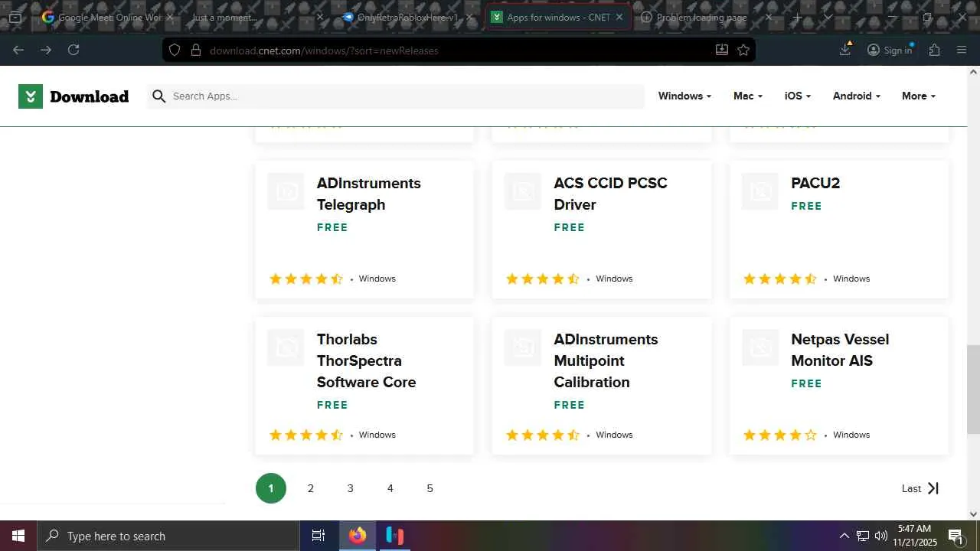
Task: Open the Windows Start menu
Action: [18, 536]
